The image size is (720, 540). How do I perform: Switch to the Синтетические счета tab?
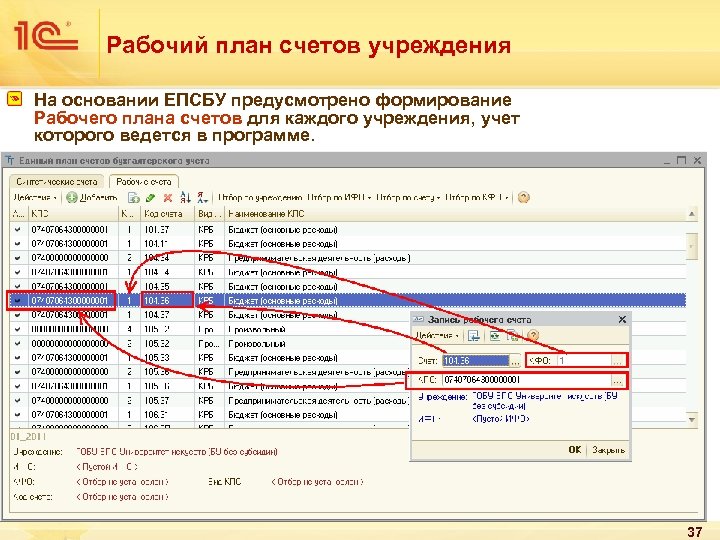click(56, 182)
